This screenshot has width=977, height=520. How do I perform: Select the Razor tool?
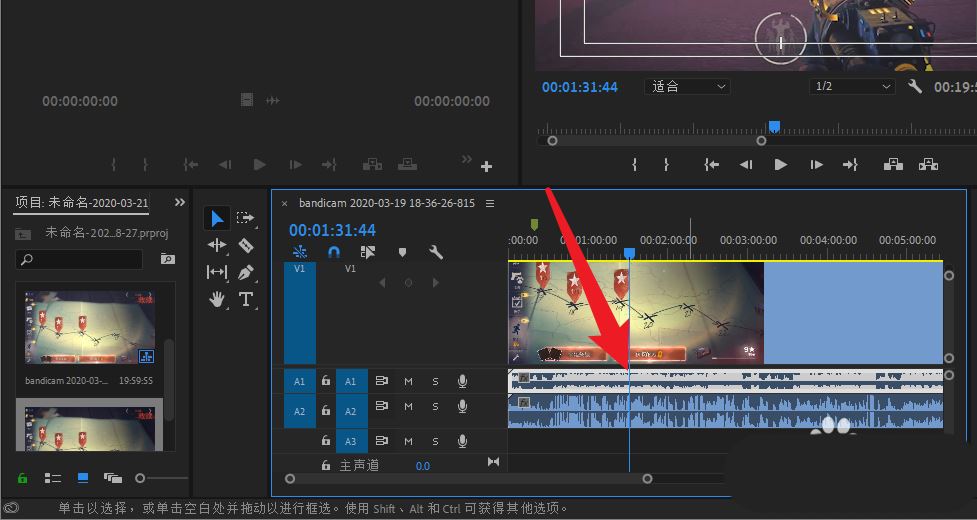pyautogui.click(x=245, y=245)
